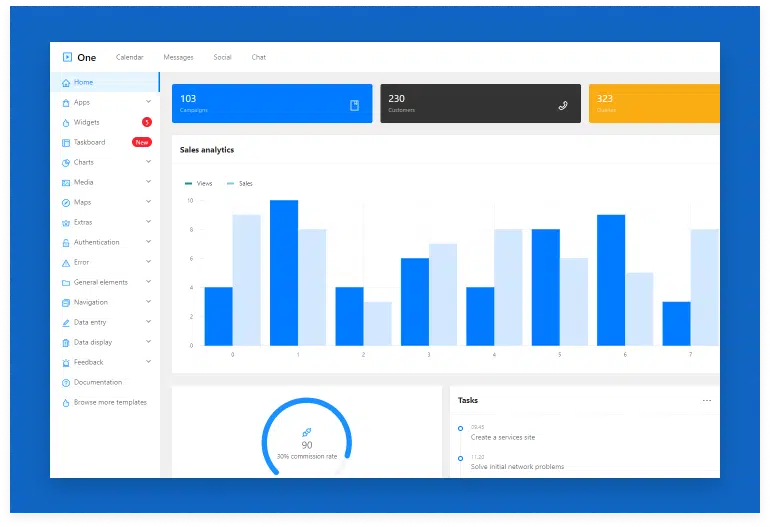
Task: Select Home in the sidebar
Action: 105,82
